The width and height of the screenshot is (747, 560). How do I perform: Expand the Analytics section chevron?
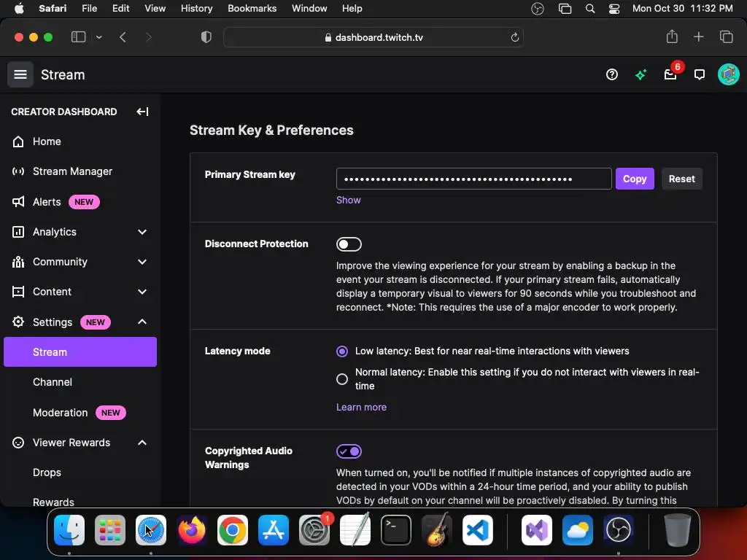(142, 232)
